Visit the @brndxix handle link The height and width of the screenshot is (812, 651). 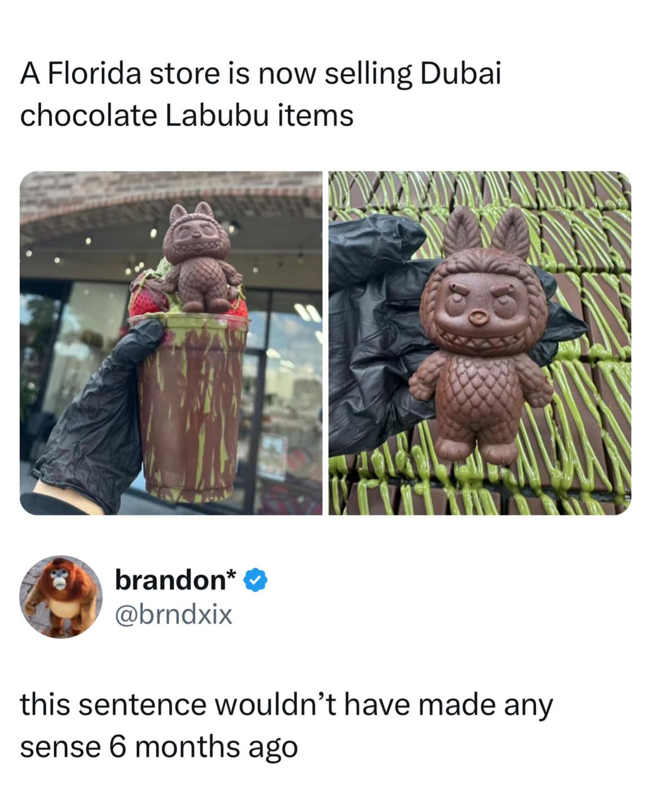pyautogui.click(x=174, y=614)
